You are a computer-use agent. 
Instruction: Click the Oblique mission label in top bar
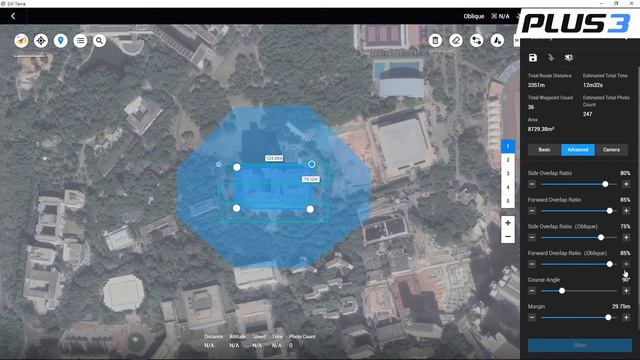(x=473, y=16)
